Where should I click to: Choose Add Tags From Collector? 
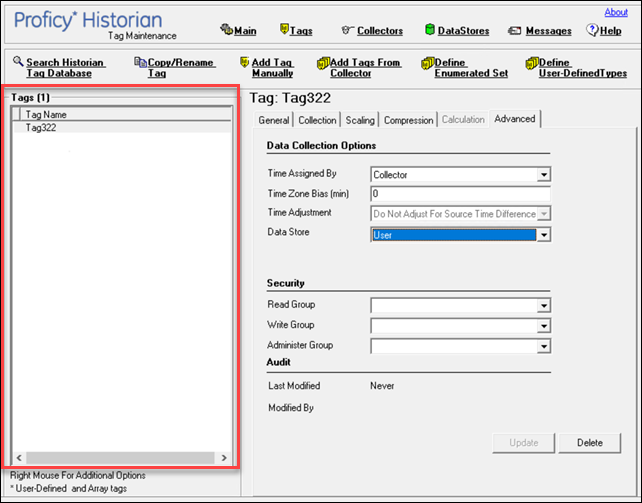tap(366, 68)
